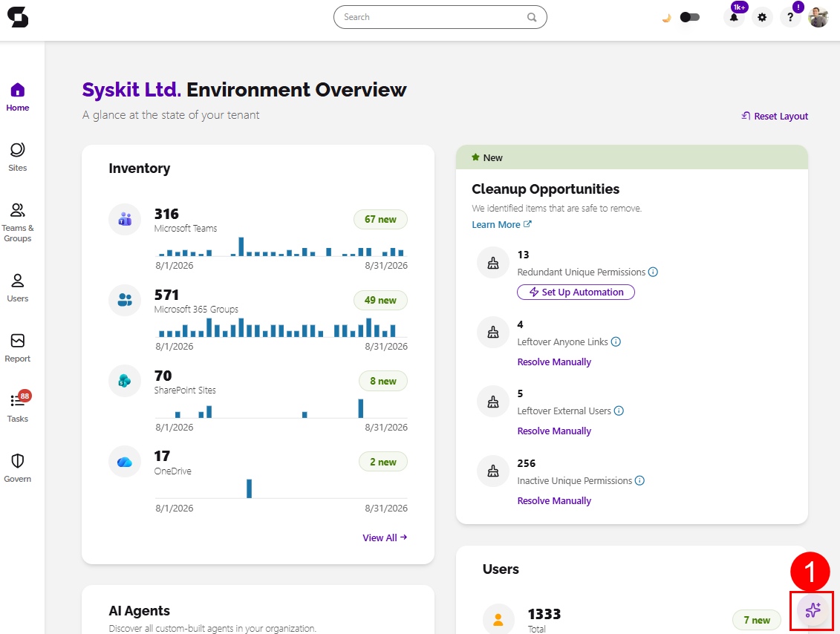This screenshot has height=634, width=840.
Task: Click the moon icon beside the toggle
Action: click(x=666, y=18)
